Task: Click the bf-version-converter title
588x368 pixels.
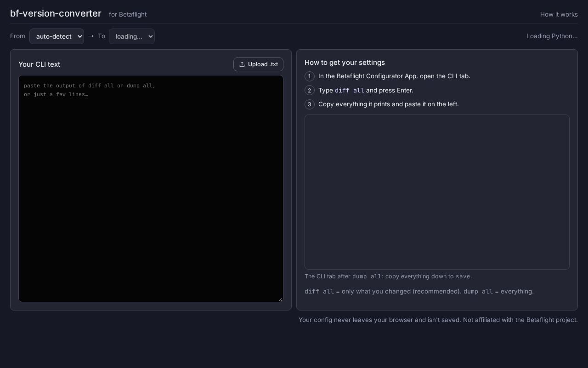Action: click(56, 13)
